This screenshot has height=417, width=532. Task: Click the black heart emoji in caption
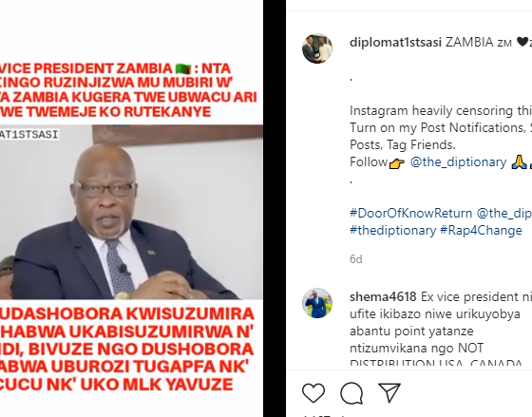click(x=522, y=42)
